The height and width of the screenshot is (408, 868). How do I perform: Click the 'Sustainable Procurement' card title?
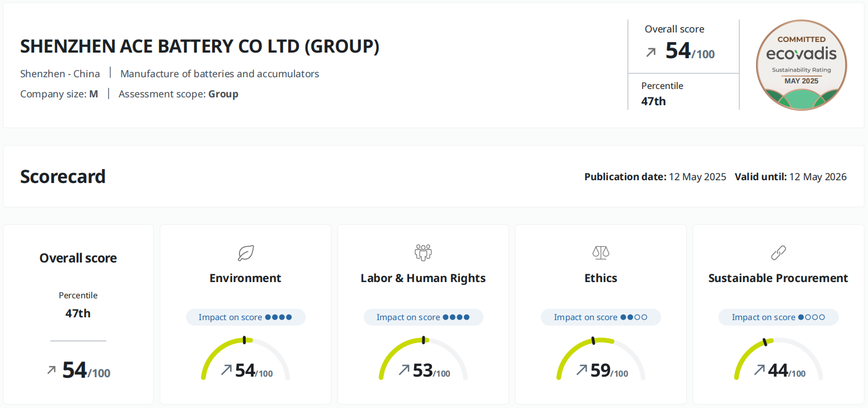pyautogui.click(x=778, y=278)
